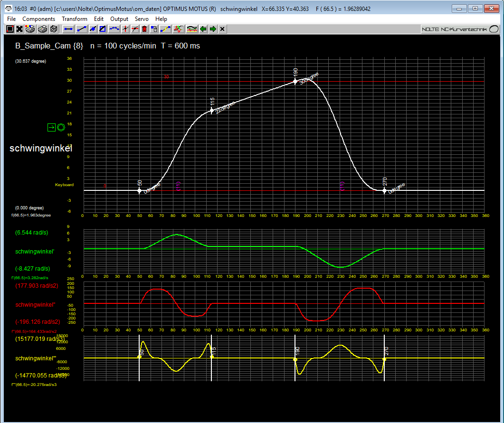Select the 115 point on the motion curve
The width and height of the screenshot is (504, 423).
click(x=212, y=111)
